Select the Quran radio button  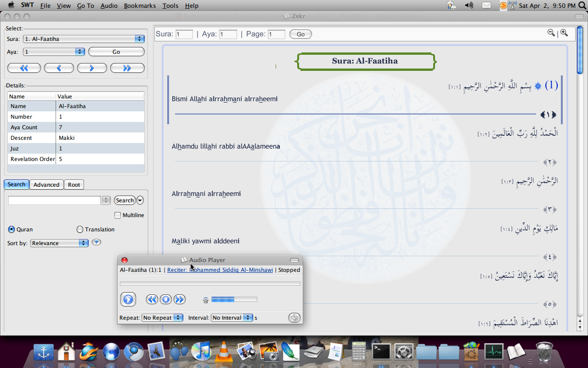click(11, 229)
